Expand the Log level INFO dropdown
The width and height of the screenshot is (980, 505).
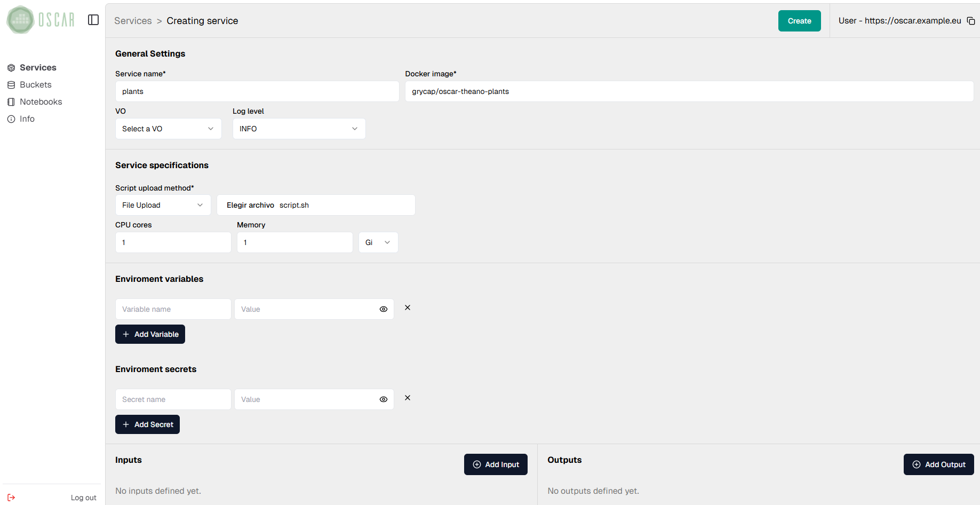point(299,129)
